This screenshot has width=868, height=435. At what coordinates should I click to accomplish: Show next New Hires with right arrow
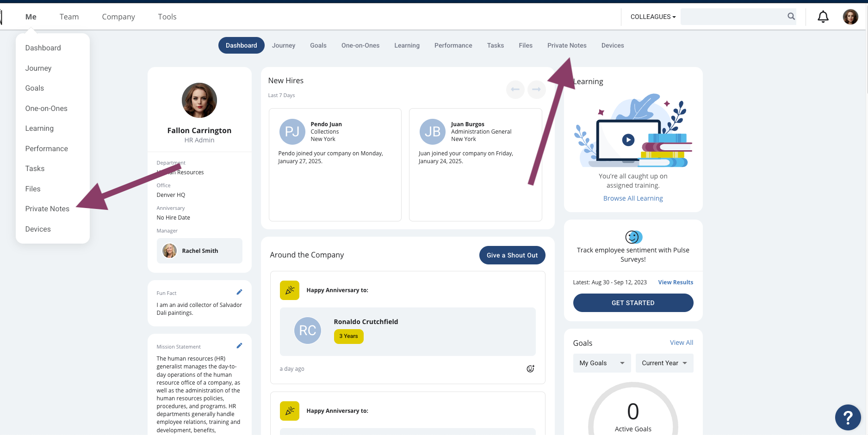[x=536, y=89]
